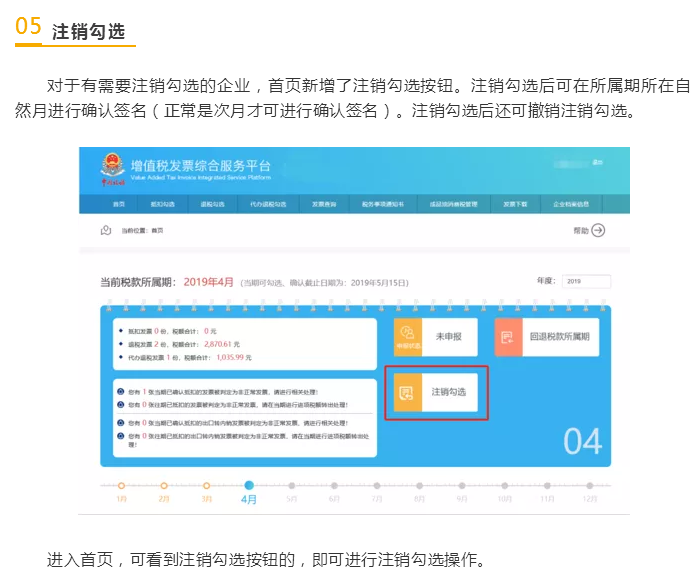The width and height of the screenshot is (699, 587).
Task: Open the 年度 year dropdown
Action: pos(586,282)
